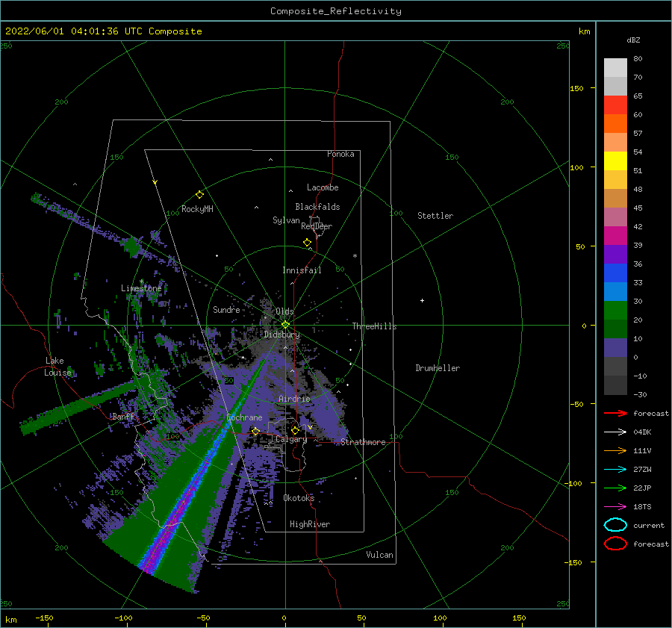Click the cyan 27ZW arrow in legend
This screenshot has height=628, width=672.
coord(615,470)
